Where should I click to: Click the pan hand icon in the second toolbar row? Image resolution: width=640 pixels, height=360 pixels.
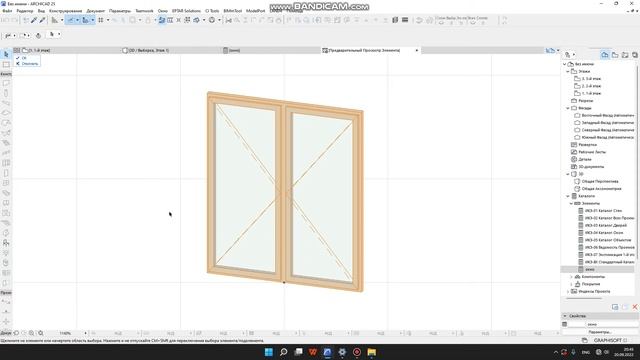point(38,35)
